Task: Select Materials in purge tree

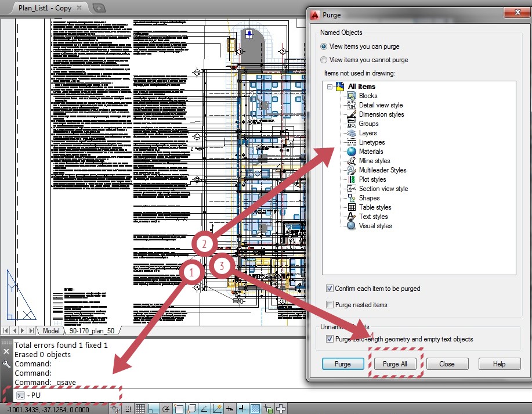Action: pos(371,152)
